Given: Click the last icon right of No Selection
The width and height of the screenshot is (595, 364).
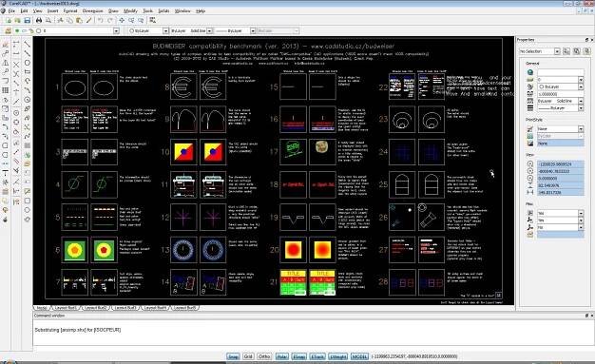Looking at the screenshot, I should click(586, 51).
